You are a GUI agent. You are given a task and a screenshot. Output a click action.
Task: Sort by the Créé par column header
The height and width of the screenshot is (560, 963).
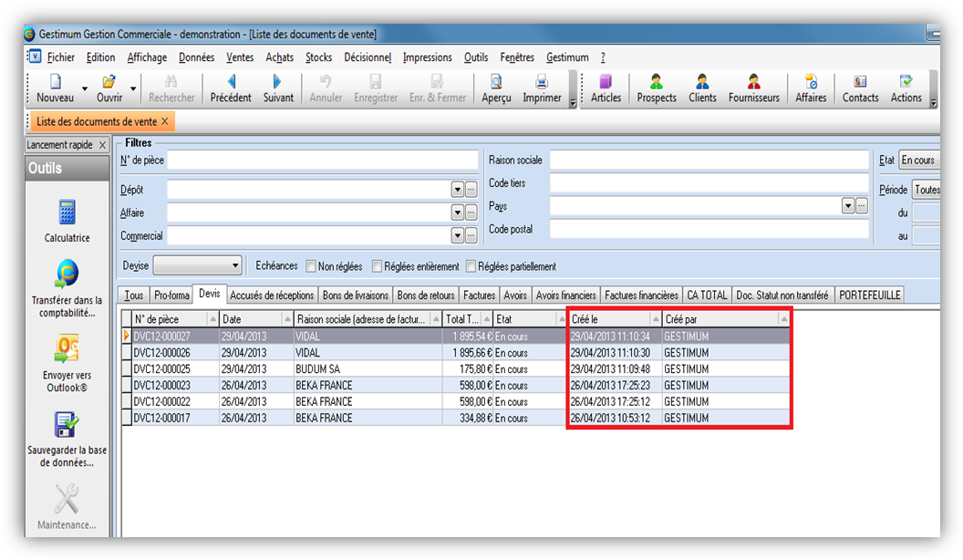(x=726, y=319)
